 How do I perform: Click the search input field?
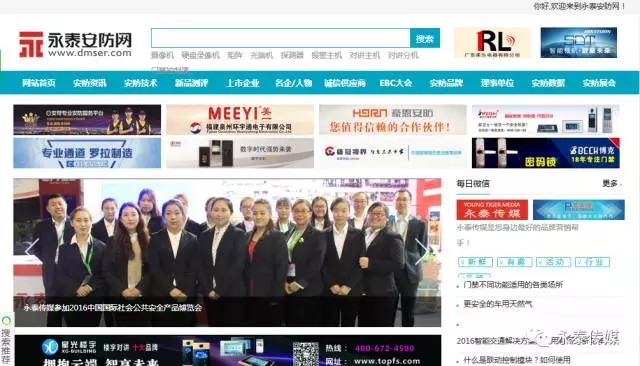(280, 38)
